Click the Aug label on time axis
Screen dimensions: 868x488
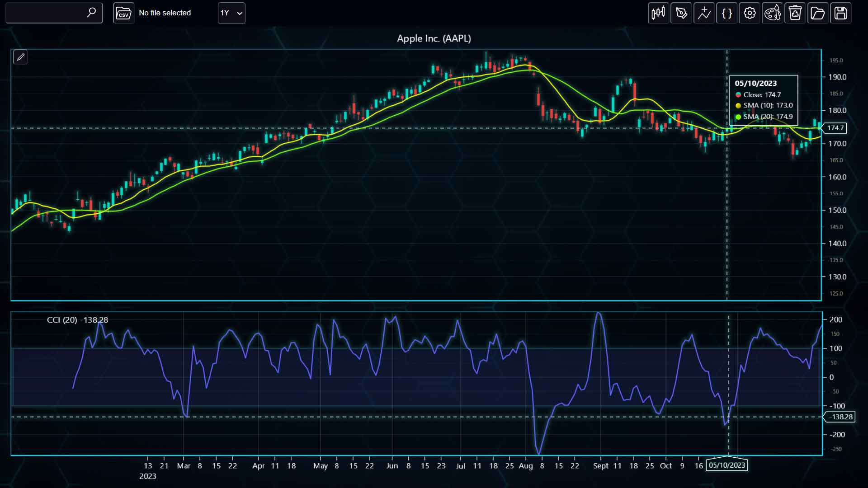coord(526,466)
